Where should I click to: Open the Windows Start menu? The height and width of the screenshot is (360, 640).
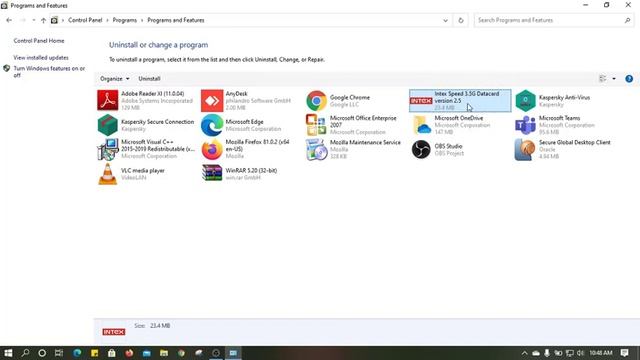pos(8,353)
